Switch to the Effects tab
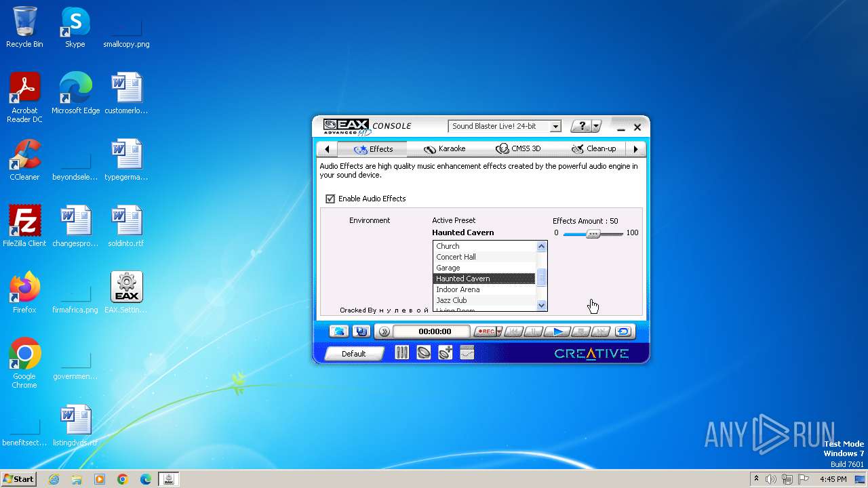 coord(372,148)
